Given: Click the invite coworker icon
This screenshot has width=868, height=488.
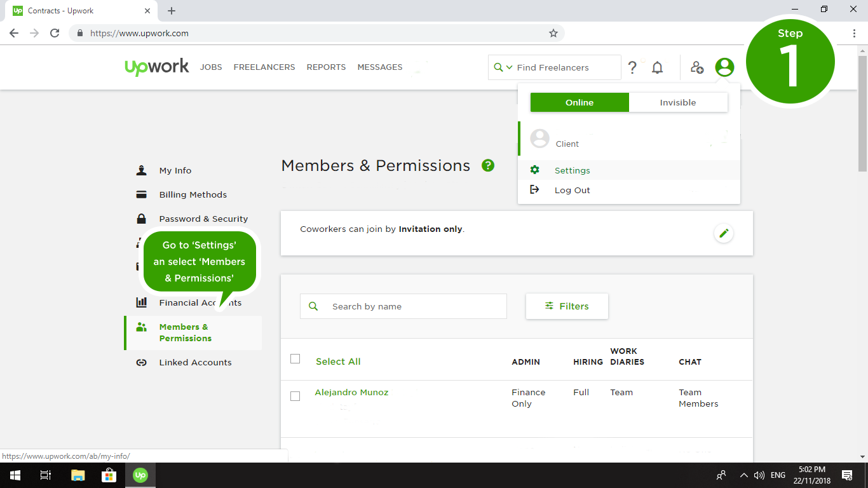Looking at the screenshot, I should [697, 67].
